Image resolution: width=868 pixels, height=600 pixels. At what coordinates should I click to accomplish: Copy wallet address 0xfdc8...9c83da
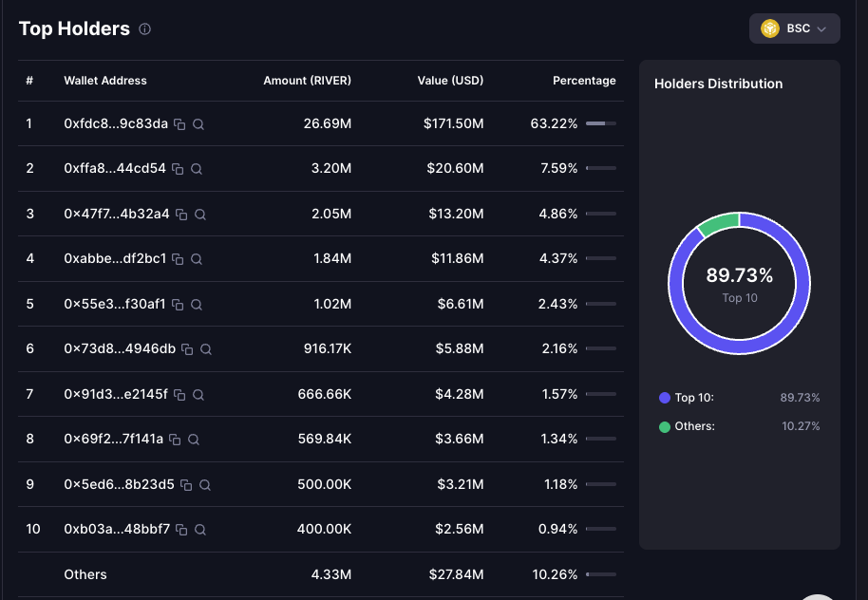point(179,124)
